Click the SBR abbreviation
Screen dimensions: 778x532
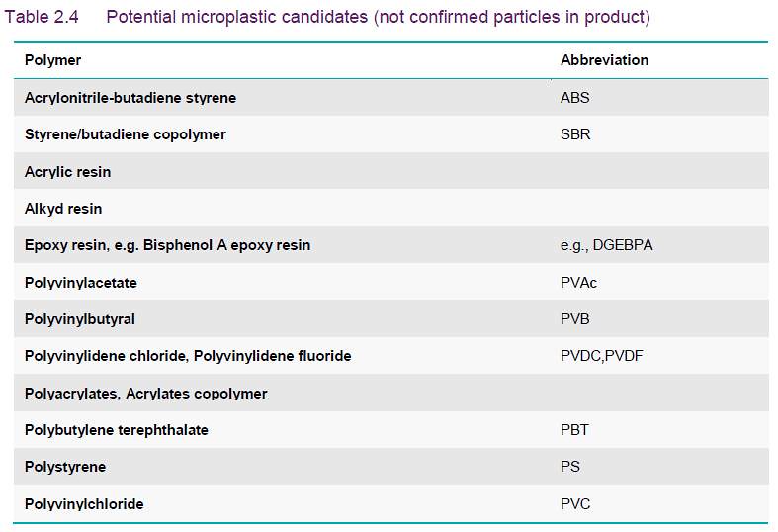pos(575,134)
